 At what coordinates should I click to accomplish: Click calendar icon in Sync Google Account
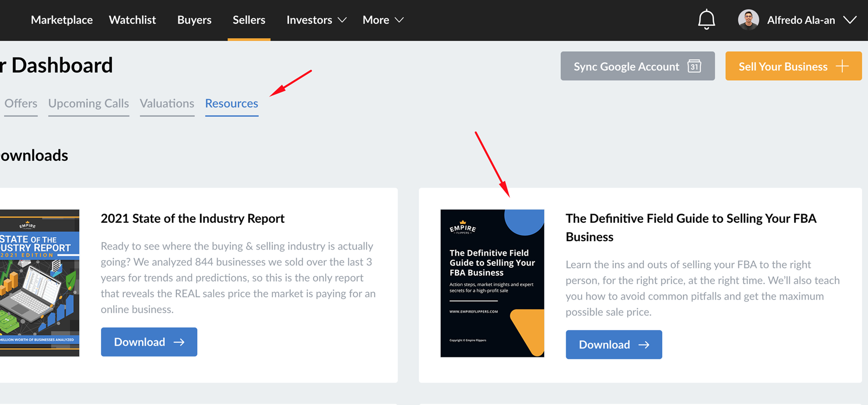[x=694, y=66]
